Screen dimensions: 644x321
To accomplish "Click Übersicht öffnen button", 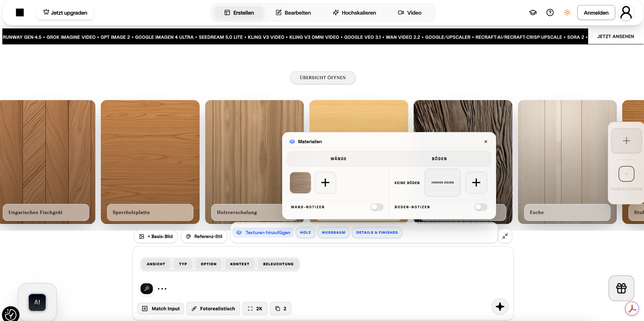I will [323, 78].
